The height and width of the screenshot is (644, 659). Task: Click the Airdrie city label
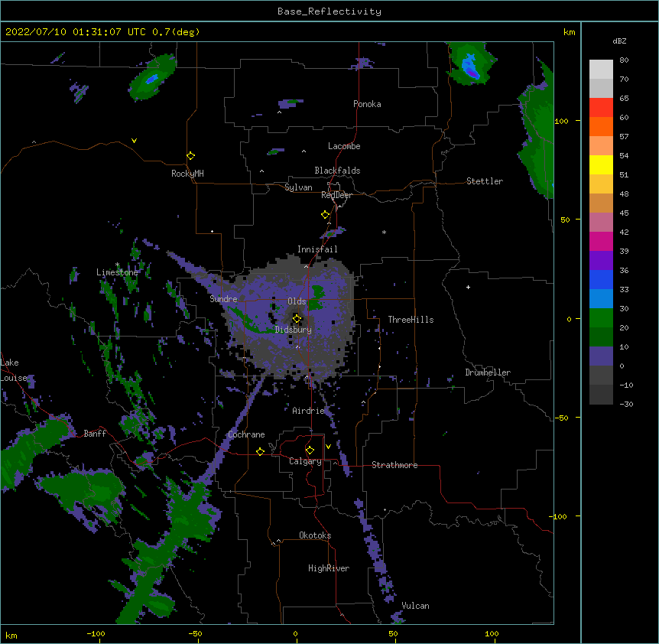coord(308,411)
